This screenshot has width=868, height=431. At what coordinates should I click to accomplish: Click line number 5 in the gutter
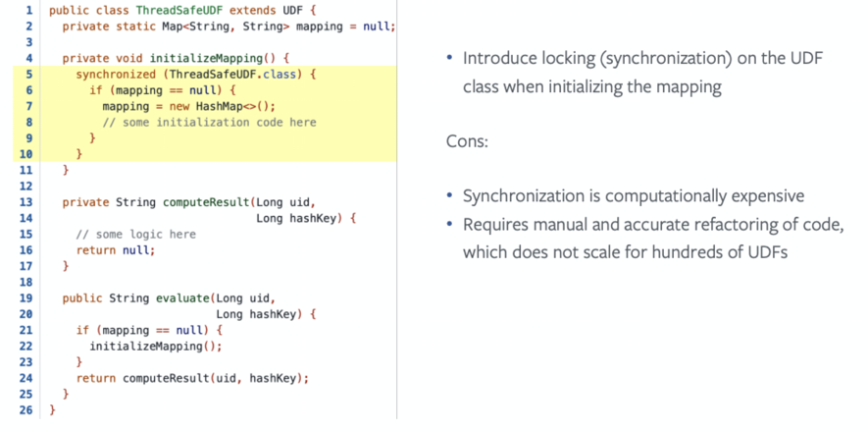tap(29, 75)
